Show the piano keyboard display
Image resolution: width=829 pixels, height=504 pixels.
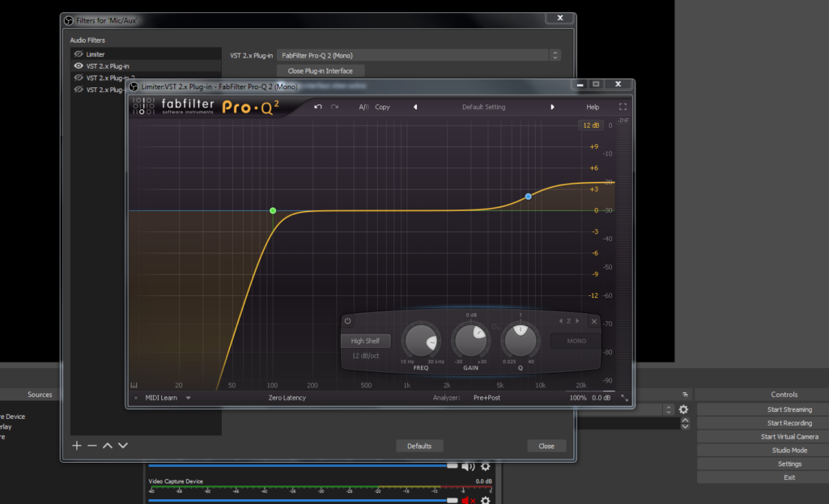click(x=134, y=385)
